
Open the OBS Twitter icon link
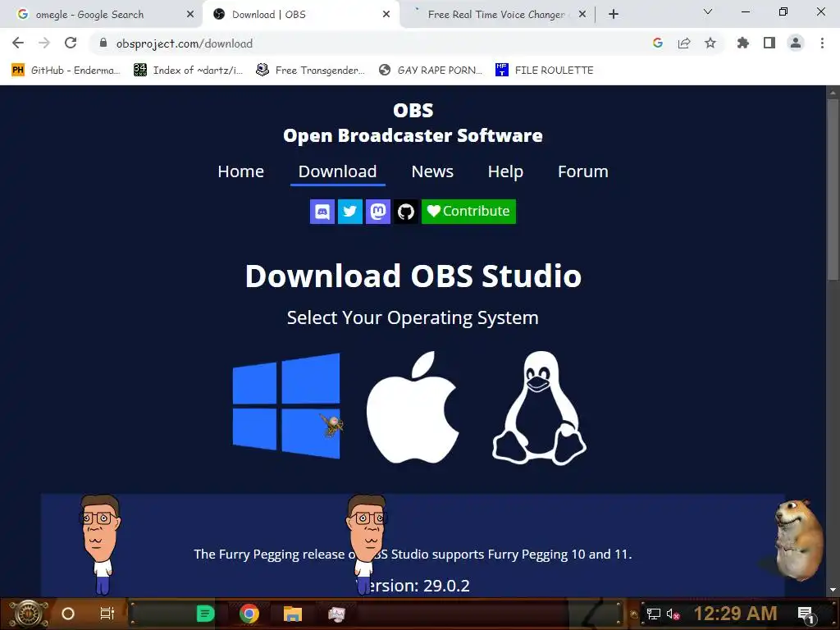[x=350, y=212]
